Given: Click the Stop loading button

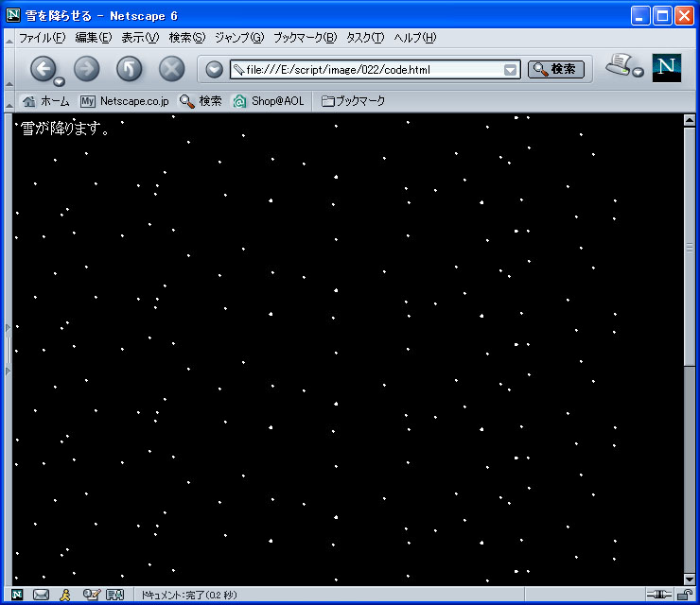Looking at the screenshot, I should pos(172,69).
